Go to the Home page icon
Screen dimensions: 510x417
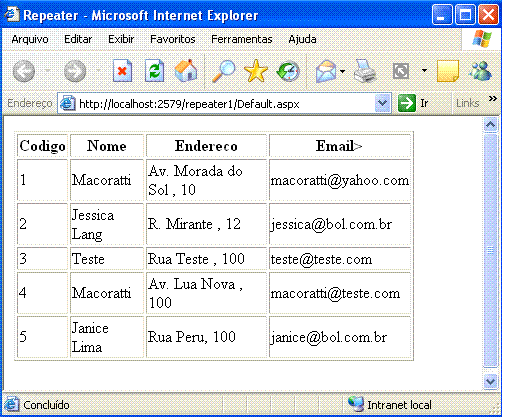(x=186, y=70)
